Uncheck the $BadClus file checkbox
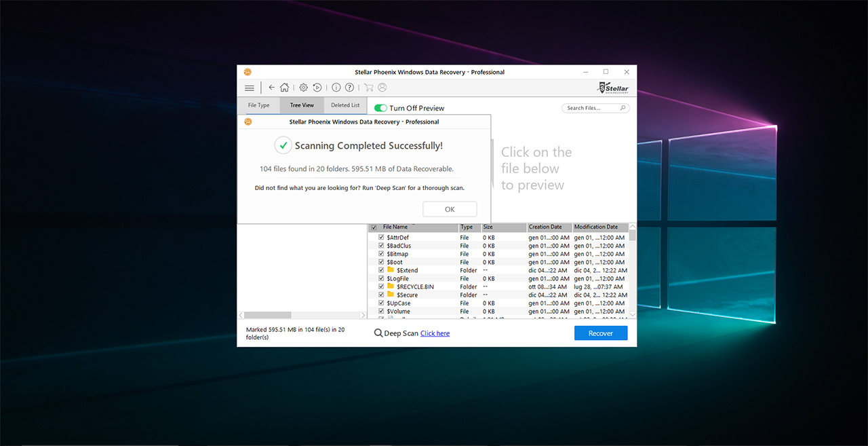The image size is (868, 446). coord(381,246)
